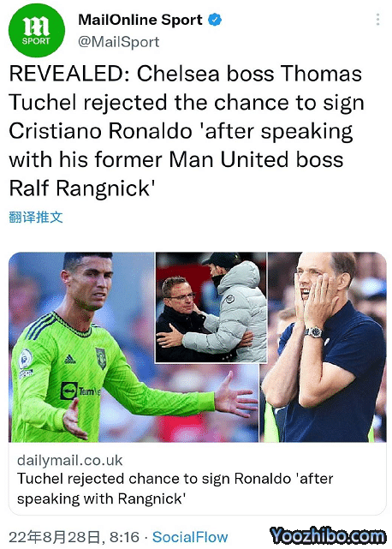Click the Manchester United crest on jersey
Image resolution: width=392 pixels, height=549 pixels.
coord(101,358)
